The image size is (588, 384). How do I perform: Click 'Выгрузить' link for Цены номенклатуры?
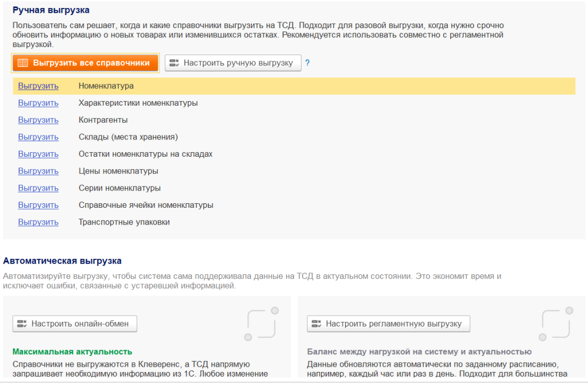pos(38,171)
